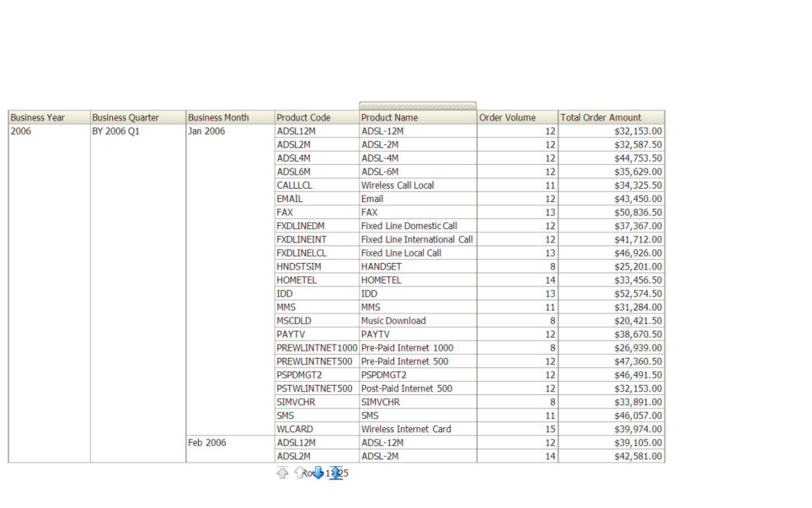Select product code PREWLINTNET500

point(315,362)
